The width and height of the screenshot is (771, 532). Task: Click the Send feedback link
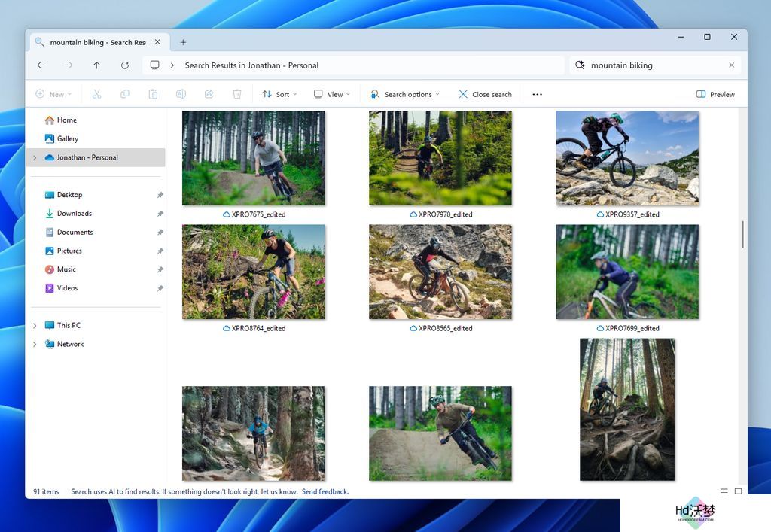pyautogui.click(x=325, y=491)
